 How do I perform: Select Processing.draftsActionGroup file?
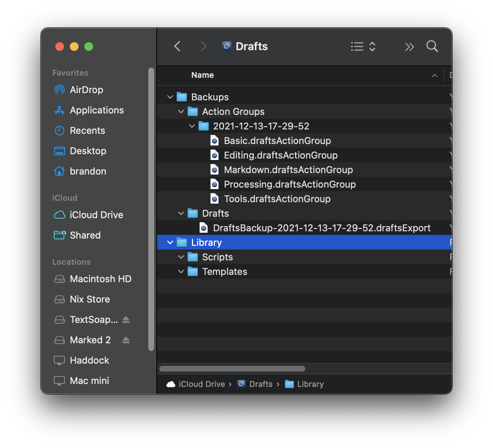pyautogui.click(x=305, y=184)
